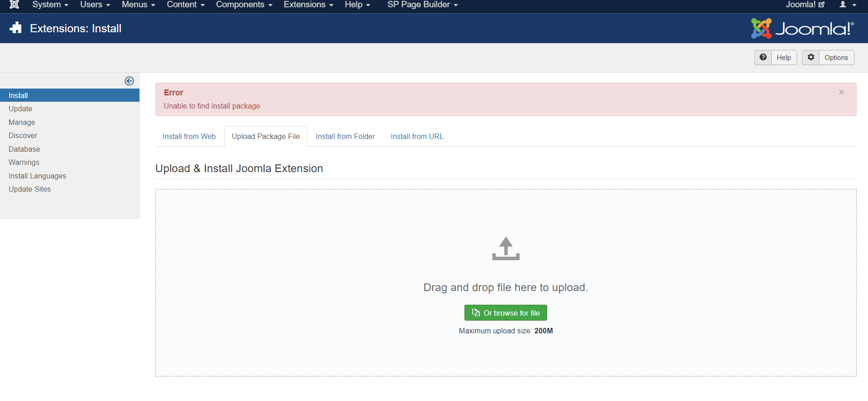
Task: Open the Help dropdown in top bar
Action: [357, 5]
